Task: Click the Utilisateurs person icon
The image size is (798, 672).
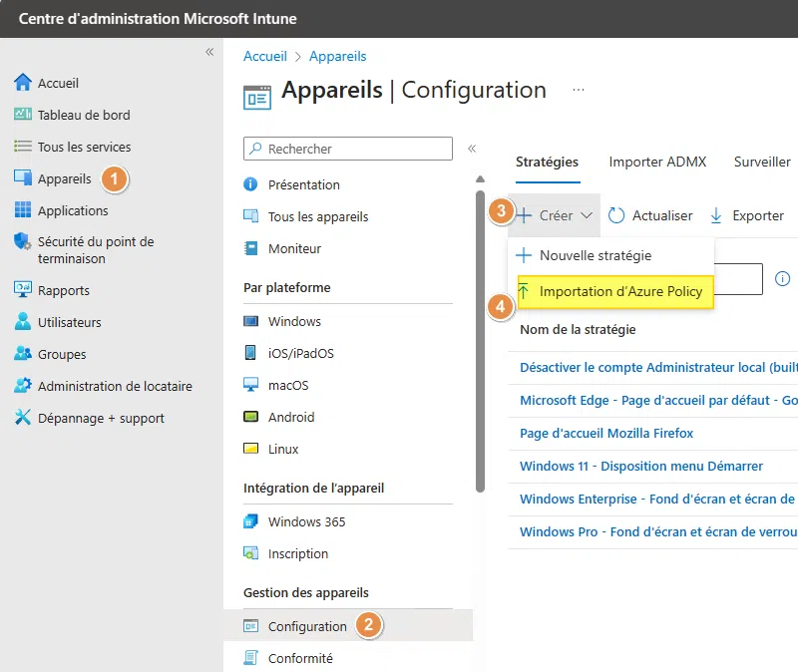Action: tap(23, 322)
